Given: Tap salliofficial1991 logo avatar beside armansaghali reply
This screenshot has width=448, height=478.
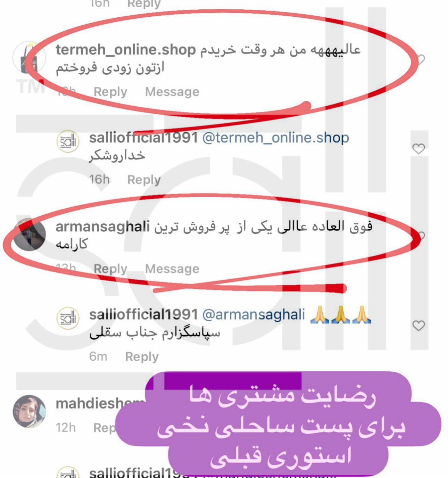Looking at the screenshot, I should pos(68,318).
